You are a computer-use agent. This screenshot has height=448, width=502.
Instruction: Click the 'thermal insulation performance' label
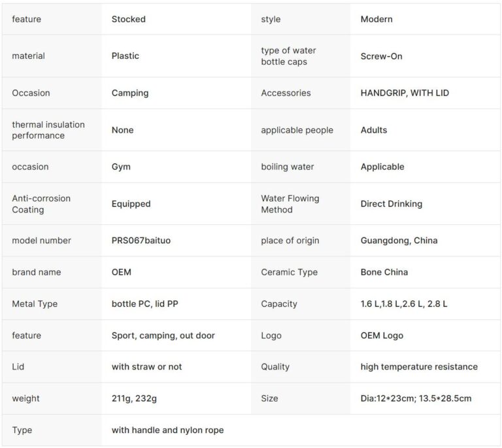48,130
